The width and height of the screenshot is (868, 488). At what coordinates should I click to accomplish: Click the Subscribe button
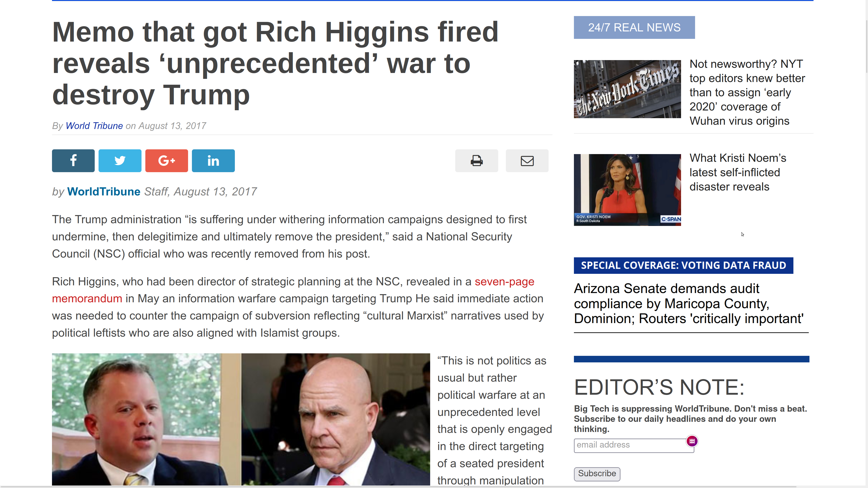tap(597, 474)
